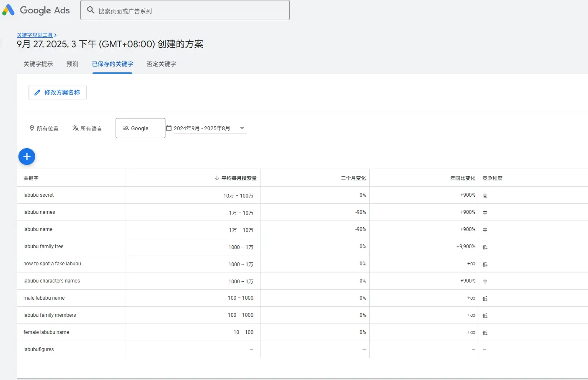
Task: Click the location pin icon
Action: point(32,128)
